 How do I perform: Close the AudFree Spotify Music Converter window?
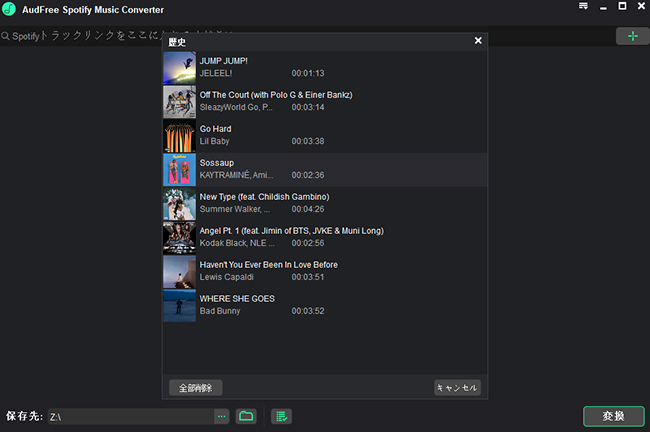[x=641, y=6]
